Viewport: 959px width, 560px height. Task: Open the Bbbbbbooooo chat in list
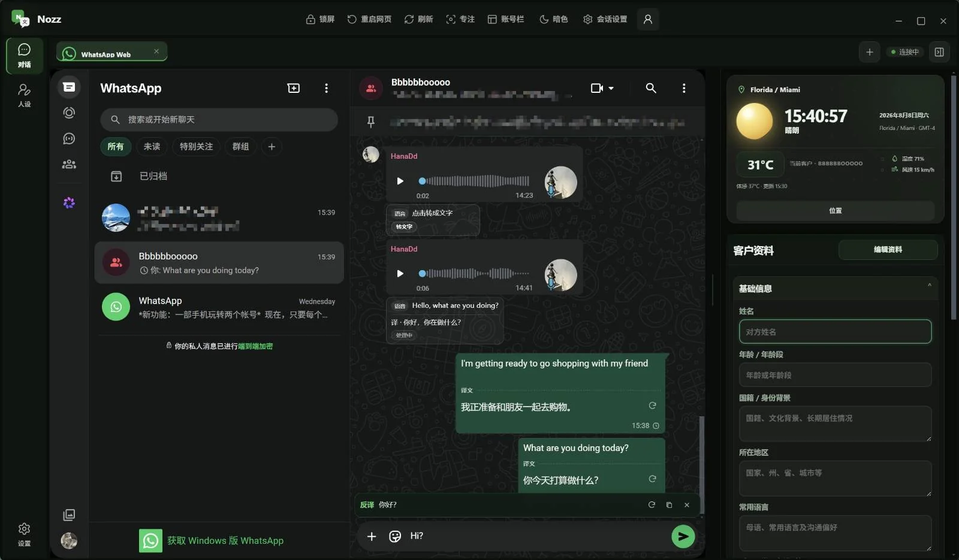pos(219,263)
